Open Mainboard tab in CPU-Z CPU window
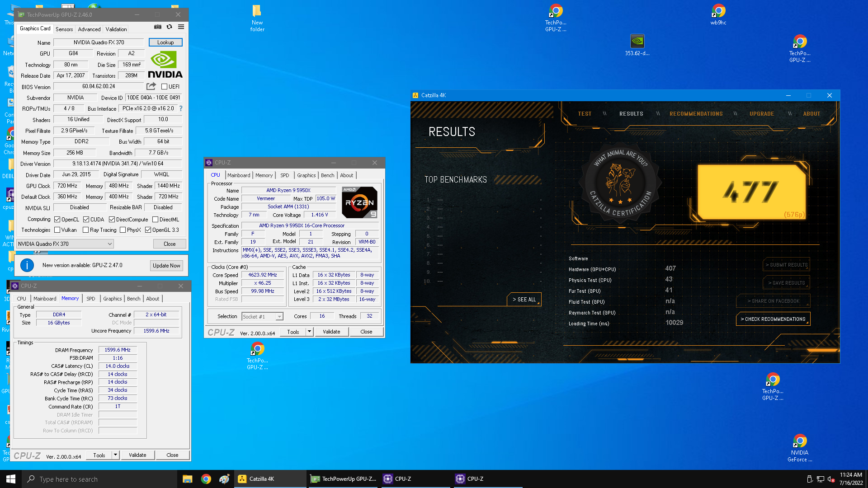Screen dimensions: 868x488 239,175
